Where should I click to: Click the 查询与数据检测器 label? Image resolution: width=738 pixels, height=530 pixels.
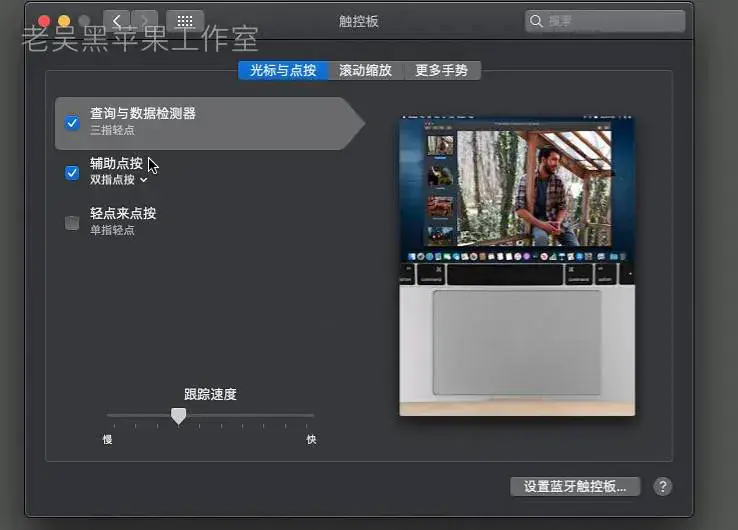tap(143, 113)
